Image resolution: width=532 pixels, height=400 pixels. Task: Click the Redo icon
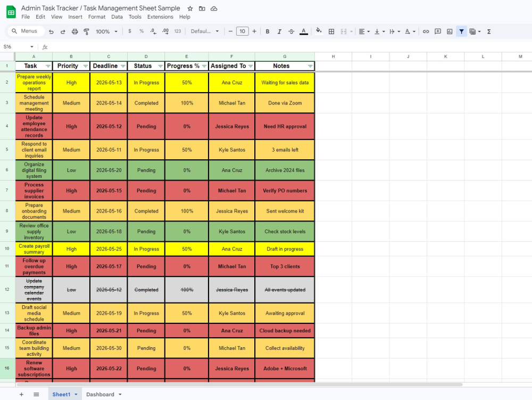coord(63,31)
